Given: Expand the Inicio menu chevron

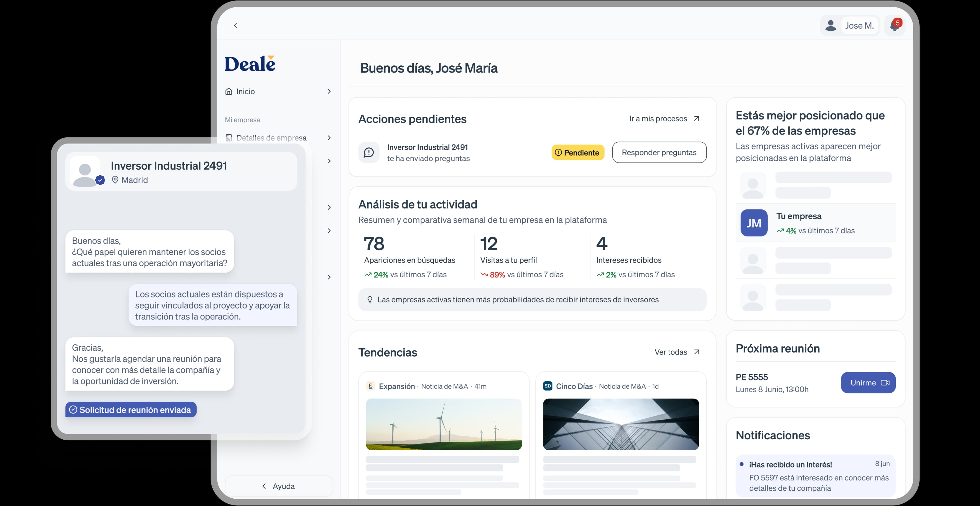Looking at the screenshot, I should pyautogui.click(x=329, y=91).
